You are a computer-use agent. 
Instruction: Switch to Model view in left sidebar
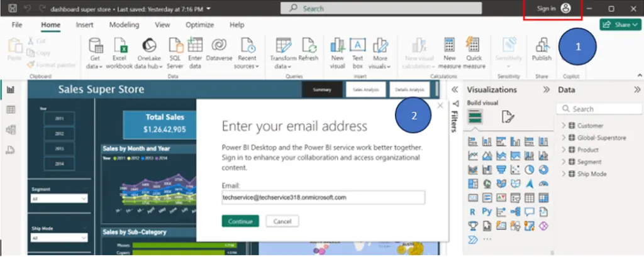11,129
